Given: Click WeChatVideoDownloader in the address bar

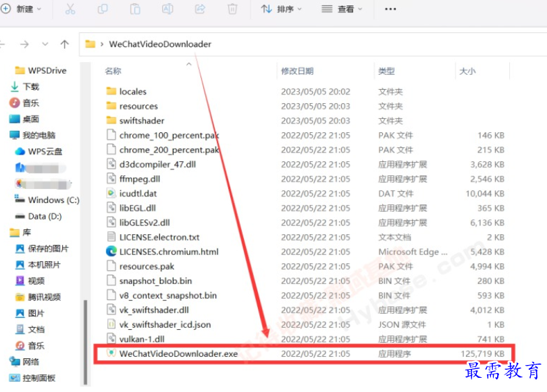Looking at the screenshot, I should tap(160, 45).
